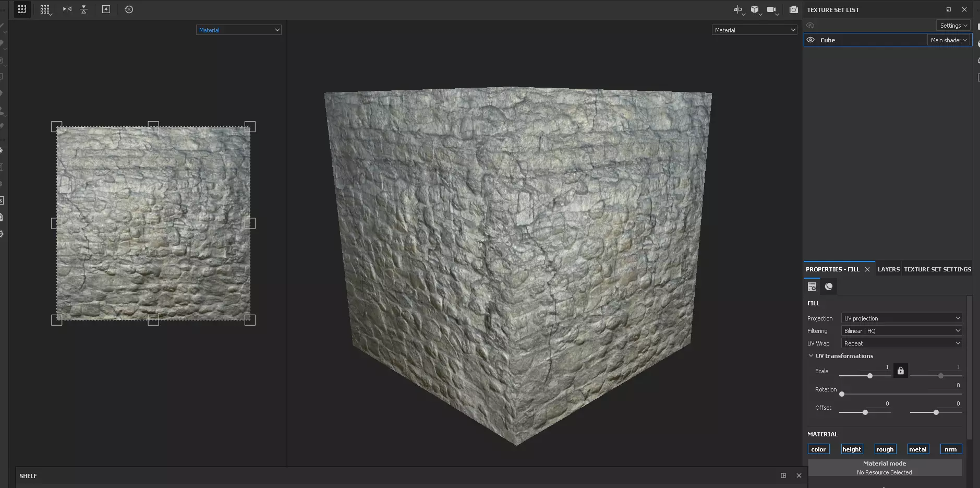Click the vertical mirror flip icon

tap(83, 9)
